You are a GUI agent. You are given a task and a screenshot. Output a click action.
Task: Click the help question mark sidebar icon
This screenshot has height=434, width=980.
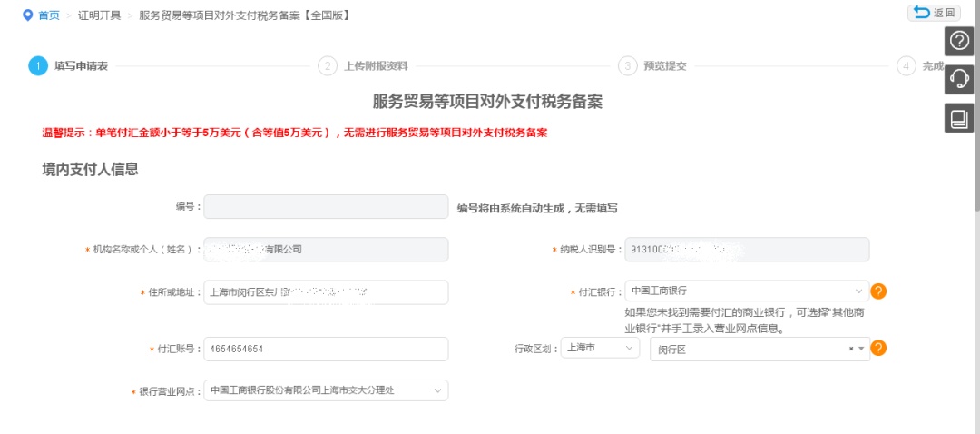959,40
